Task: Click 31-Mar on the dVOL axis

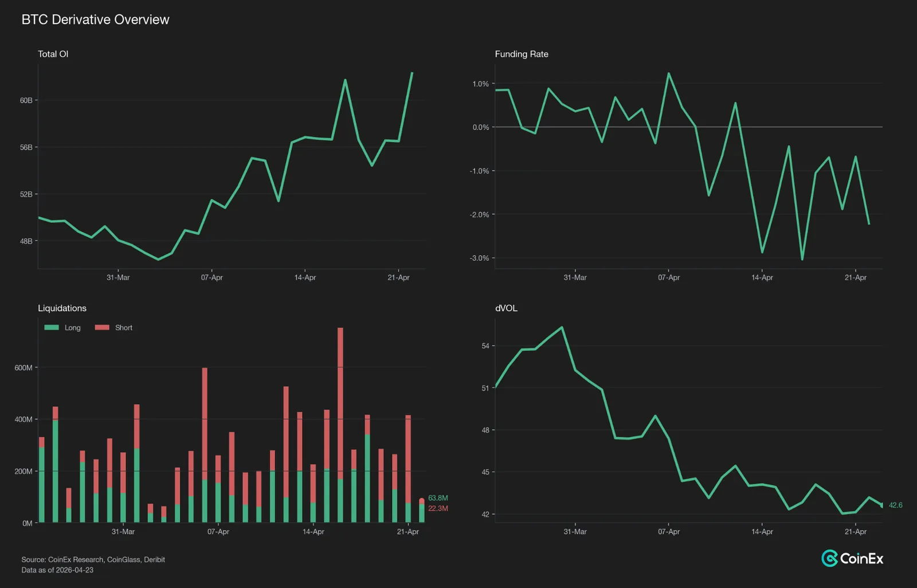Action: [575, 532]
